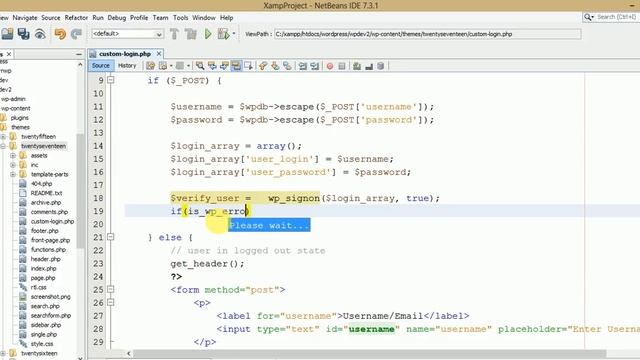Close the custom-login.php tab
Viewport: 640px width, 360px height.
(159, 53)
